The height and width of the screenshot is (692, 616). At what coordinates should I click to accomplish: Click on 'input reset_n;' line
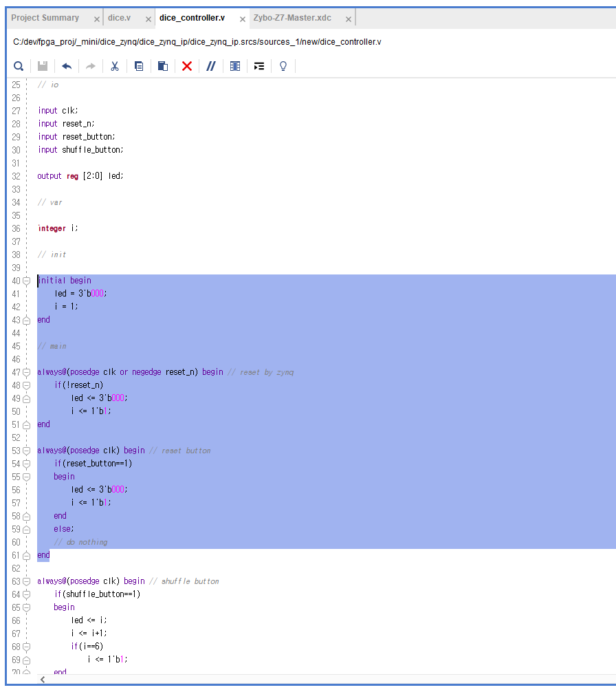click(66, 124)
